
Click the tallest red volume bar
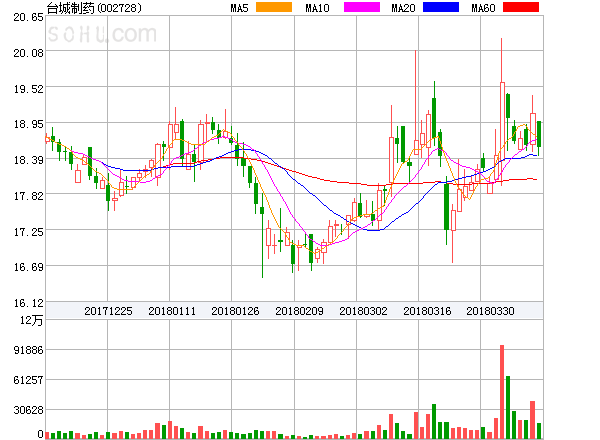(502, 392)
